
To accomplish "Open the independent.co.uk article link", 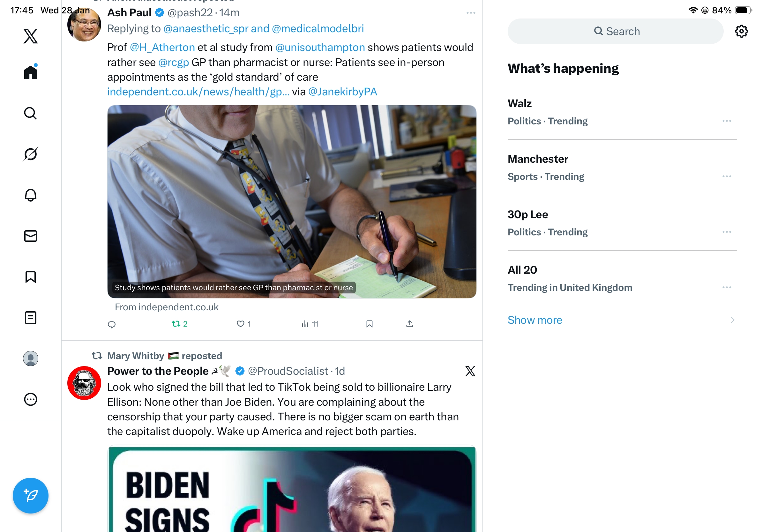I will click(198, 92).
